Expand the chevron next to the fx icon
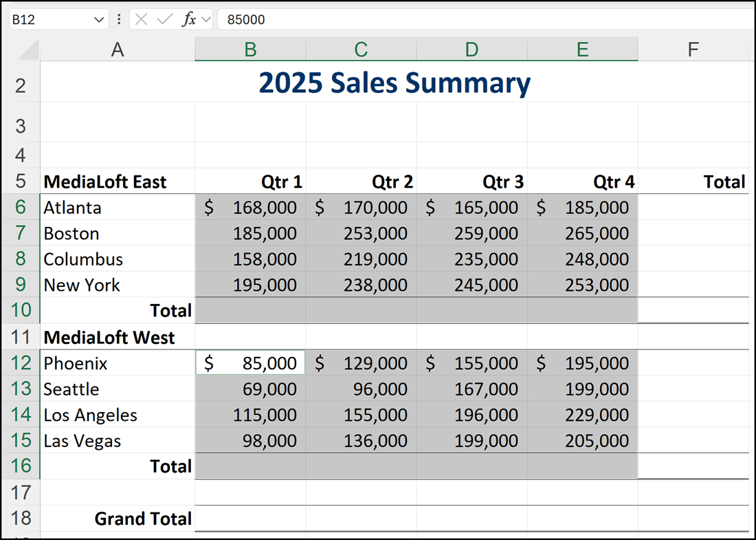Screen dimensions: 756x540 coord(205,19)
